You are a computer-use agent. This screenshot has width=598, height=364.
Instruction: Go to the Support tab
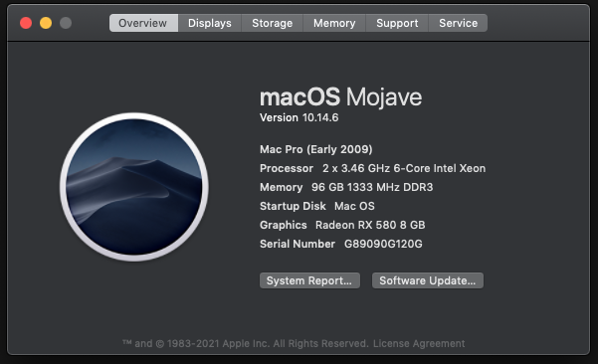[397, 23]
